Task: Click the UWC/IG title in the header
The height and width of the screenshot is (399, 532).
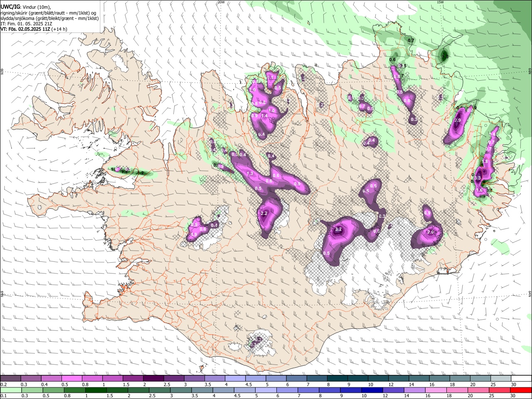Action: pos(10,7)
